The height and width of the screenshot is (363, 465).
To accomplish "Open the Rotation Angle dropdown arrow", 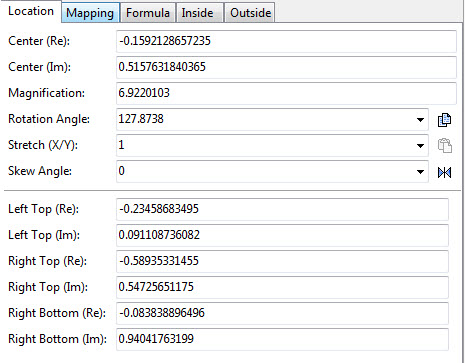I will coord(420,120).
